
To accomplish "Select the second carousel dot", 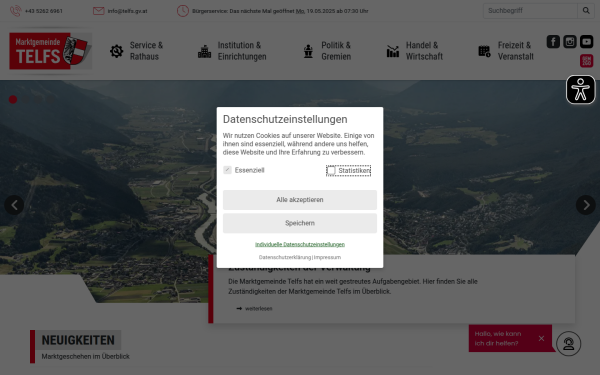I will [x=26, y=99].
